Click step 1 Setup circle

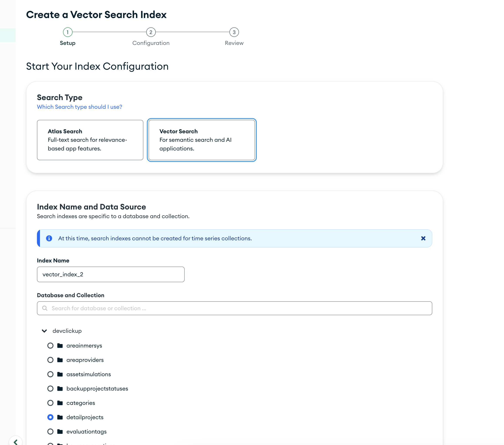pos(68,32)
